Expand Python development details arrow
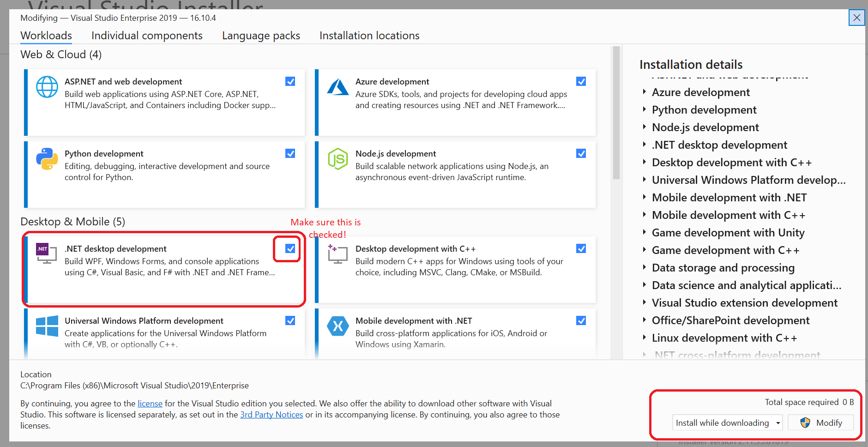Screen dimensions: 868x447 (644, 109)
